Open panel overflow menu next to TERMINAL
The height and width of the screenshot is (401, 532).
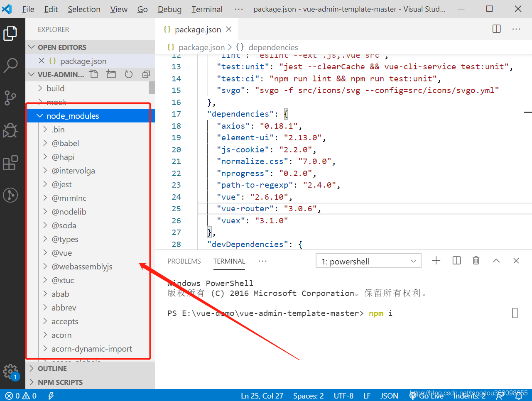click(x=262, y=261)
